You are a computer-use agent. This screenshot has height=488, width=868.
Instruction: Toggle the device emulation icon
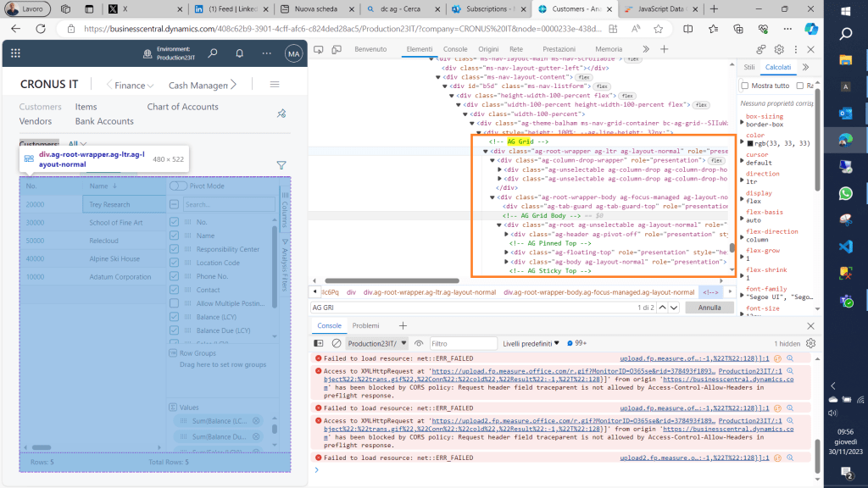point(337,49)
